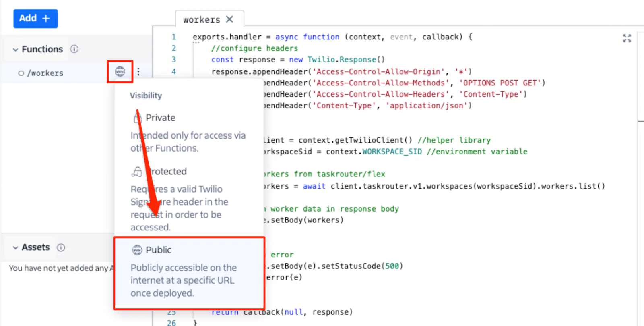Viewport: 644px width, 326px height.
Task: Click line number 1 in the gutter
Action: point(174,37)
